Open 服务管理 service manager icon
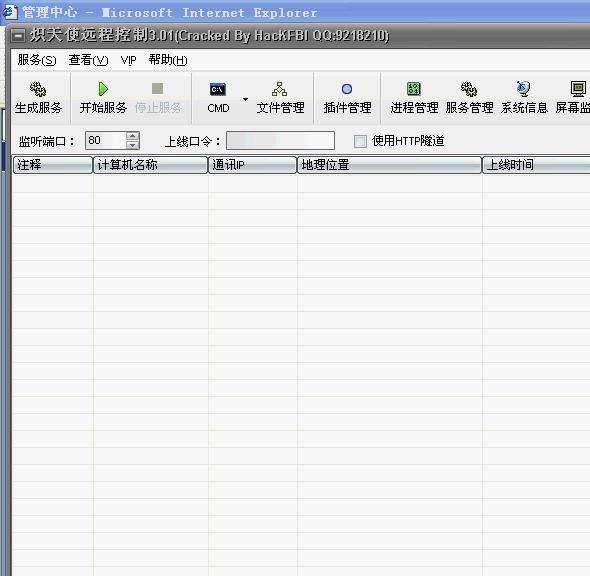This screenshot has height=576, width=590. coord(469,89)
